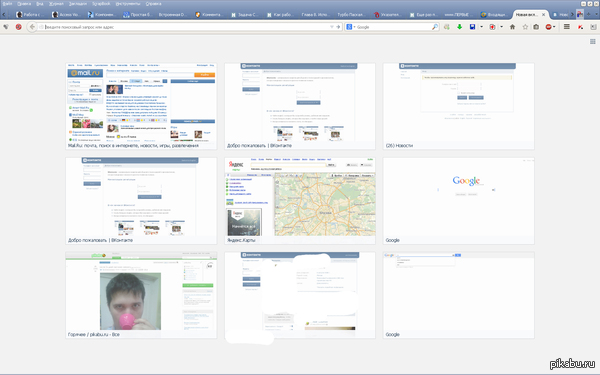Expand the red bookmark icon dropdown
The width and height of the screenshot is (600, 375).
501,27
